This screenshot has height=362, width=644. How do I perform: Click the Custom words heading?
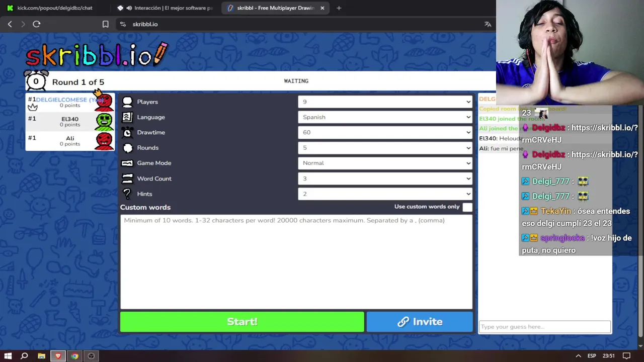pos(145,207)
